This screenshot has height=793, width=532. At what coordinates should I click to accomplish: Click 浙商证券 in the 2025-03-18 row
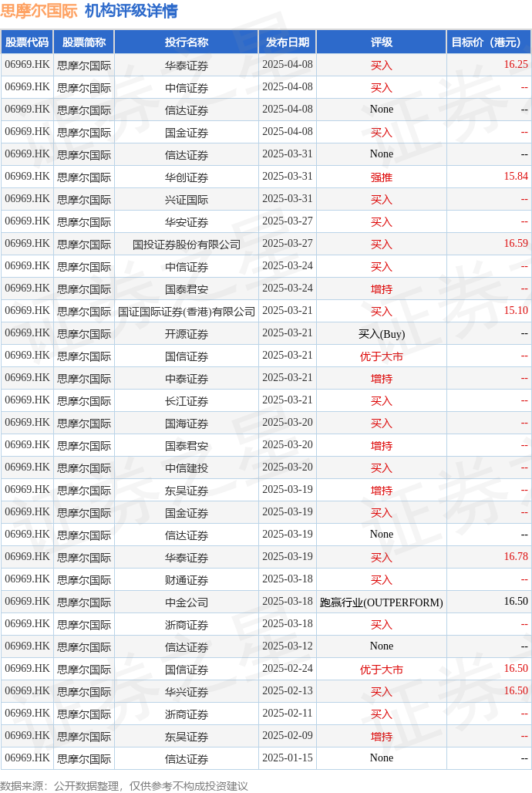tap(186, 624)
